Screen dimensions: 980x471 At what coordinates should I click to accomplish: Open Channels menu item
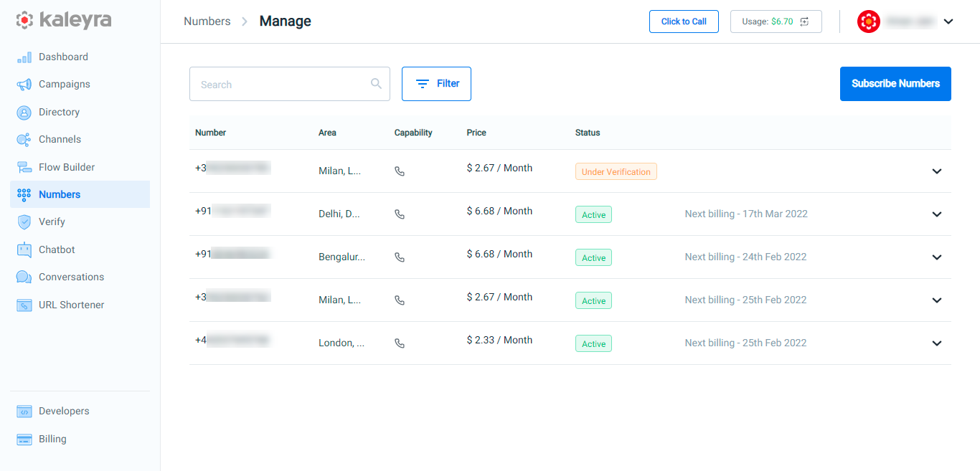(80, 140)
